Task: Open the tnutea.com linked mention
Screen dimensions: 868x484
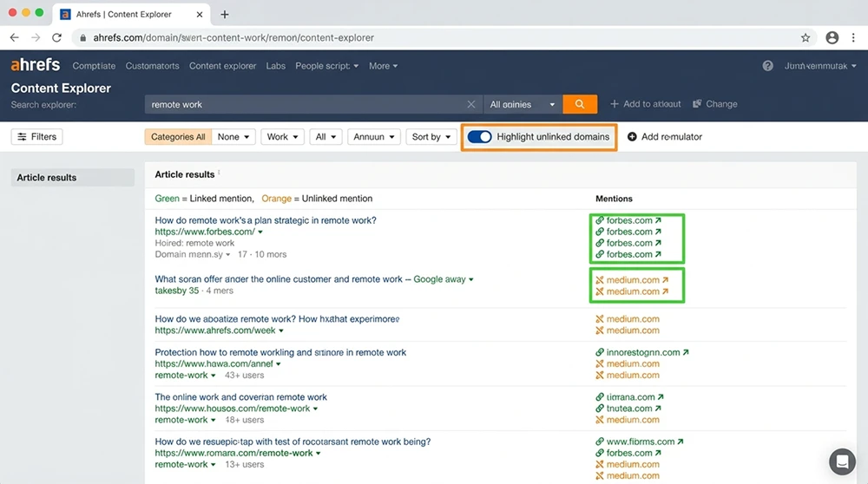Action: point(628,409)
